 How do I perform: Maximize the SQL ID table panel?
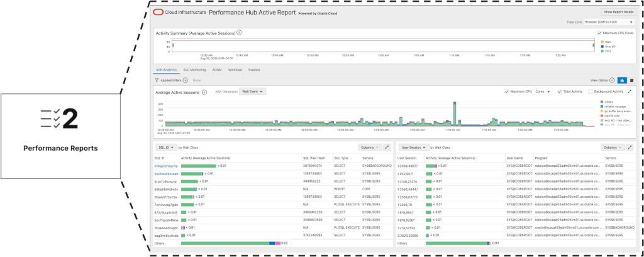[387, 147]
